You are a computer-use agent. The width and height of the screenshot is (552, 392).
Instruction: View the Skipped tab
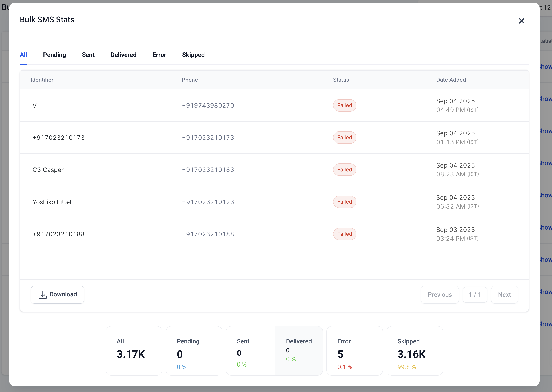[x=193, y=55]
